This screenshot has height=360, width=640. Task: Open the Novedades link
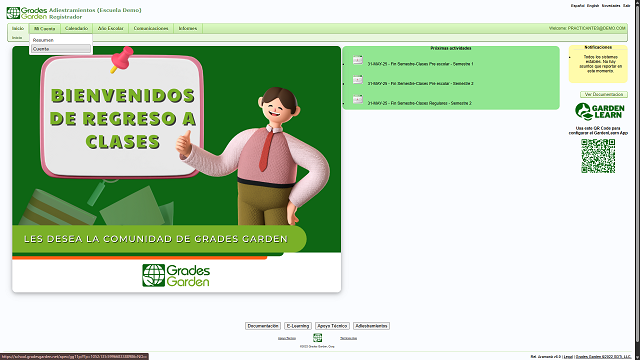pyautogui.click(x=611, y=6)
